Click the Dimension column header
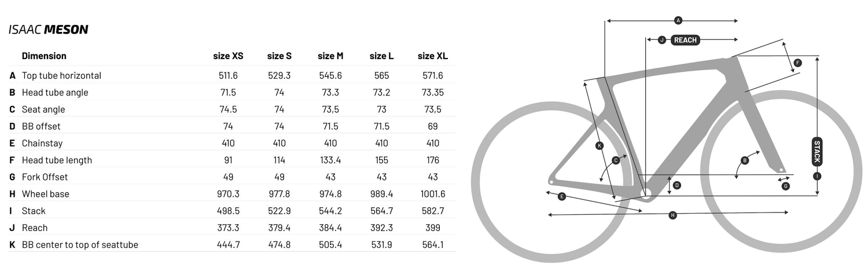 (x=44, y=56)
